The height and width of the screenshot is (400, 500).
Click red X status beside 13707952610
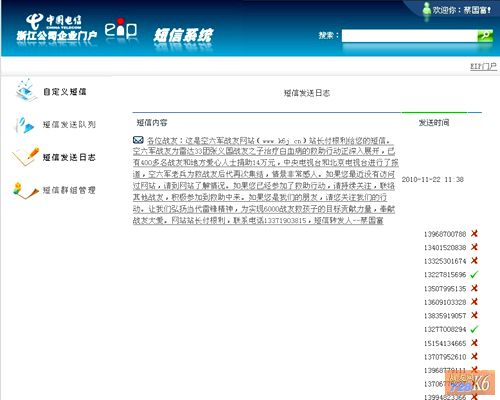pyautogui.click(x=474, y=356)
